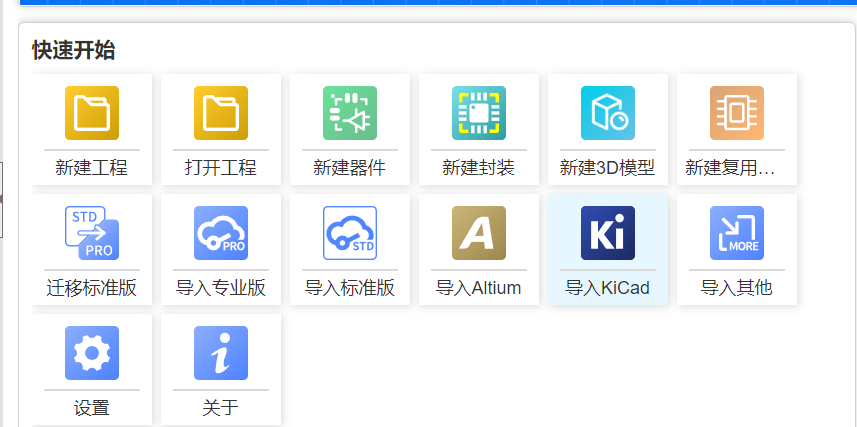Click the 导入其他 MORE icon
The image size is (857, 427).
pos(737,233)
